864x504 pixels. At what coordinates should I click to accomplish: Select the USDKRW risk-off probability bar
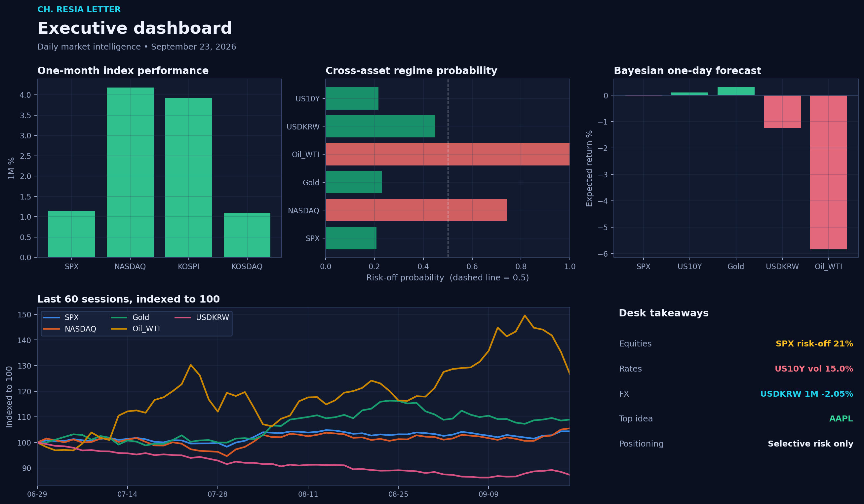point(380,126)
